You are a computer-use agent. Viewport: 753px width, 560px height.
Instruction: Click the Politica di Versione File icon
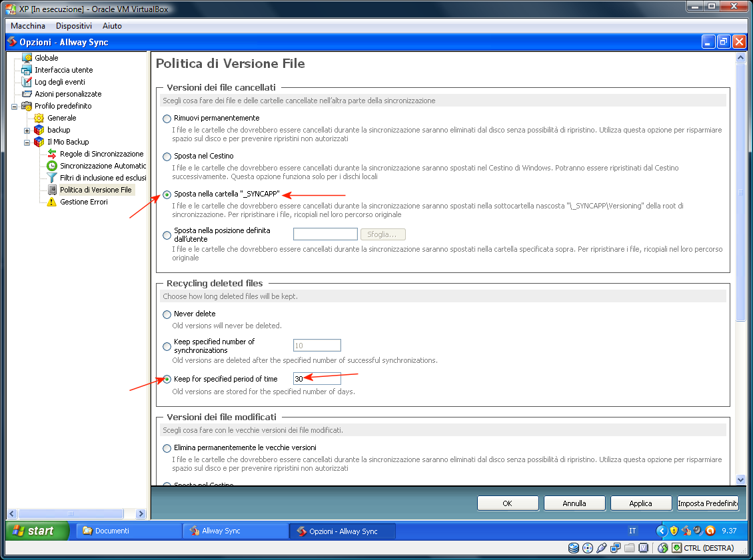[52, 190]
